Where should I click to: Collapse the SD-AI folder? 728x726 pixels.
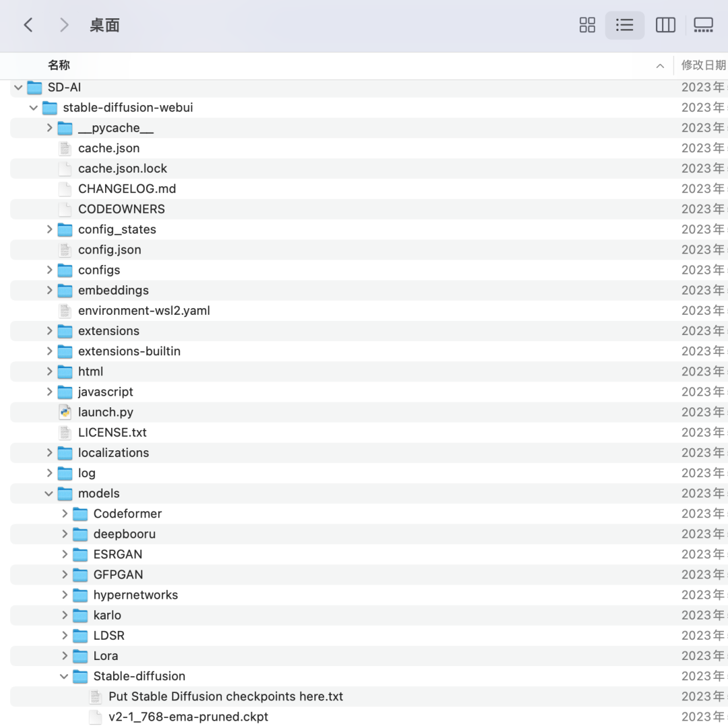click(19, 87)
